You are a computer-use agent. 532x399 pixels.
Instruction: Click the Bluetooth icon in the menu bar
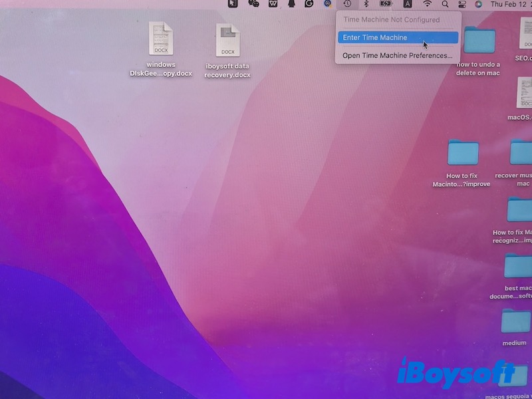[366, 5]
